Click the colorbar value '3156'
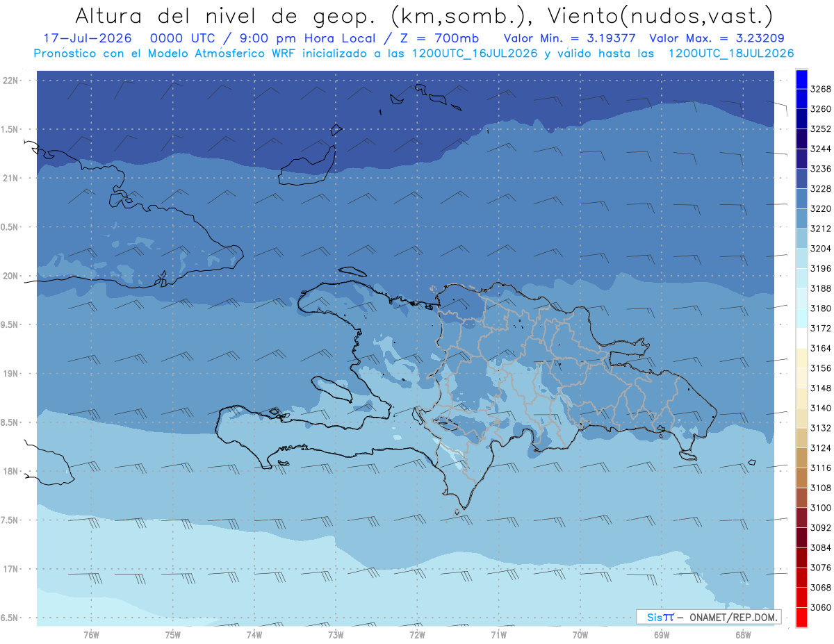Viewport: 834px width, 644px height. [x=821, y=368]
